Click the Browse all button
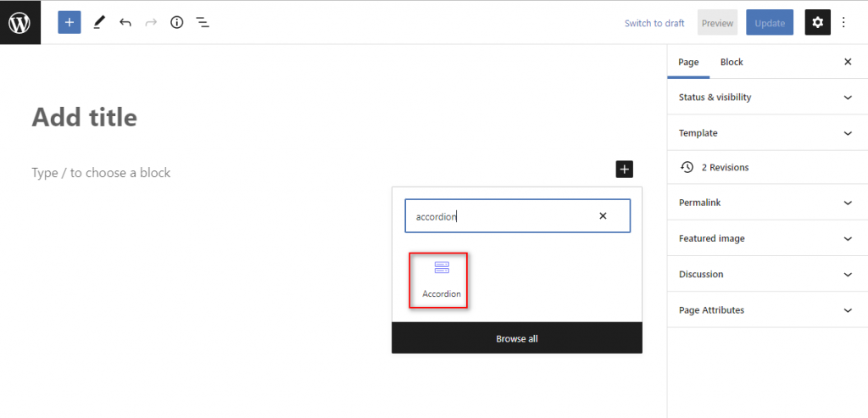 [x=517, y=338]
